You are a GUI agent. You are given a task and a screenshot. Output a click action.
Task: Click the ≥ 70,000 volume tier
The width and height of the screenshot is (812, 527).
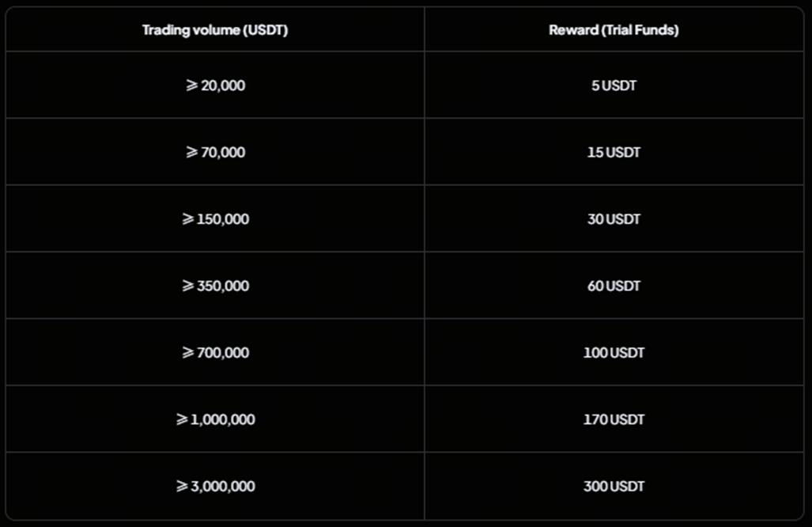pyautogui.click(x=215, y=152)
